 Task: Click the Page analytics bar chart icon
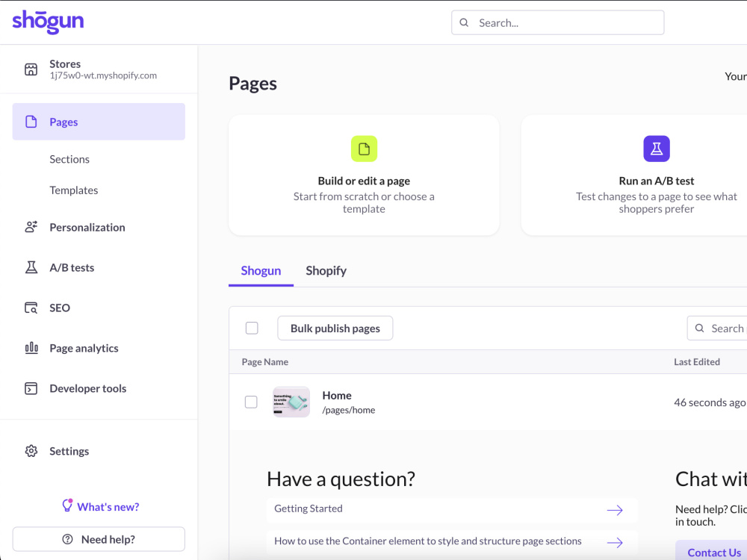pos(31,348)
